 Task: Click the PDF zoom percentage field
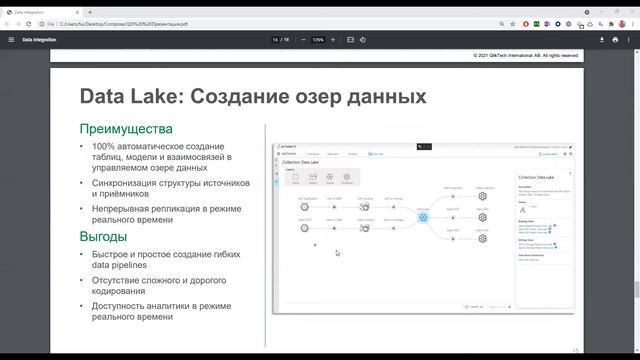pos(318,40)
